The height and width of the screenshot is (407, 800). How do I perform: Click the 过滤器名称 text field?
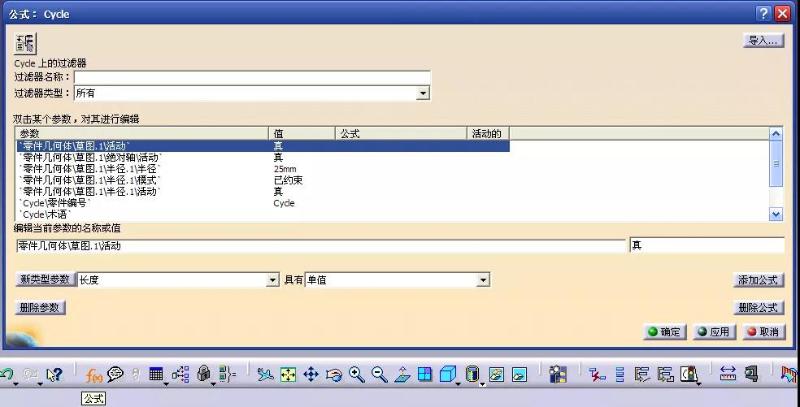click(x=252, y=77)
